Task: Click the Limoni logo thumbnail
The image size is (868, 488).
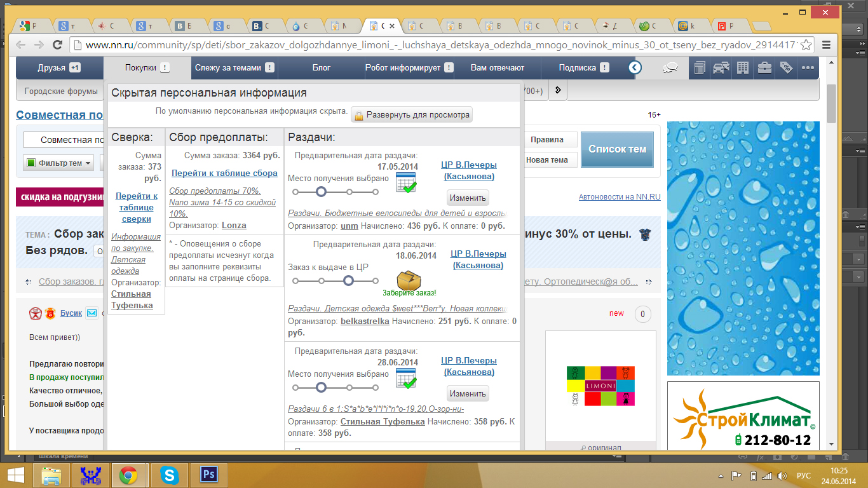Action: 600,386
